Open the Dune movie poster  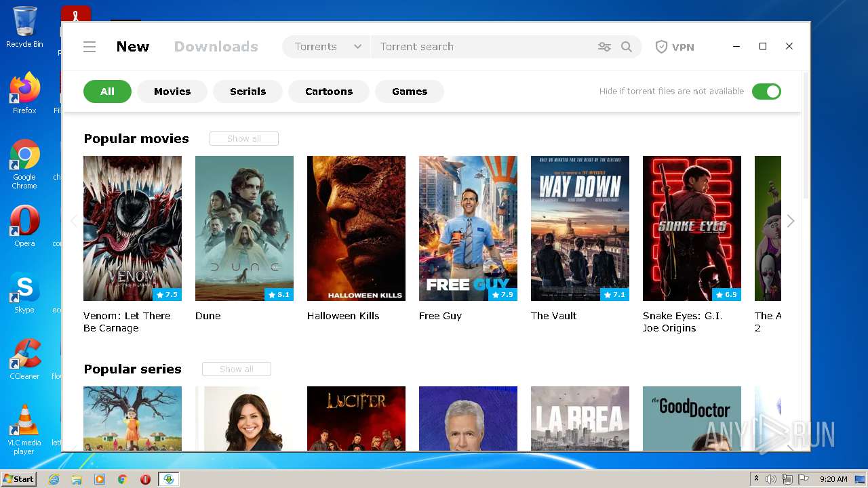pyautogui.click(x=244, y=228)
